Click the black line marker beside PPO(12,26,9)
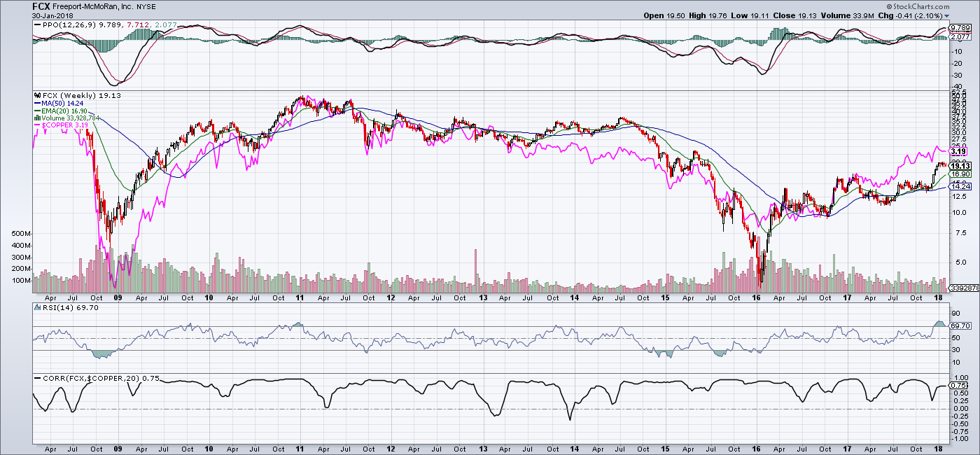The image size is (980, 455). coord(36,24)
